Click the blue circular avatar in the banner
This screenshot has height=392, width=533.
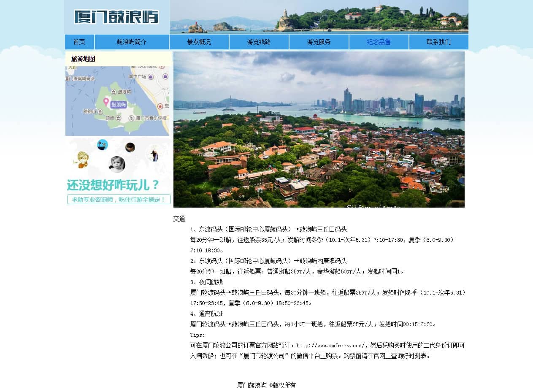click(x=103, y=145)
